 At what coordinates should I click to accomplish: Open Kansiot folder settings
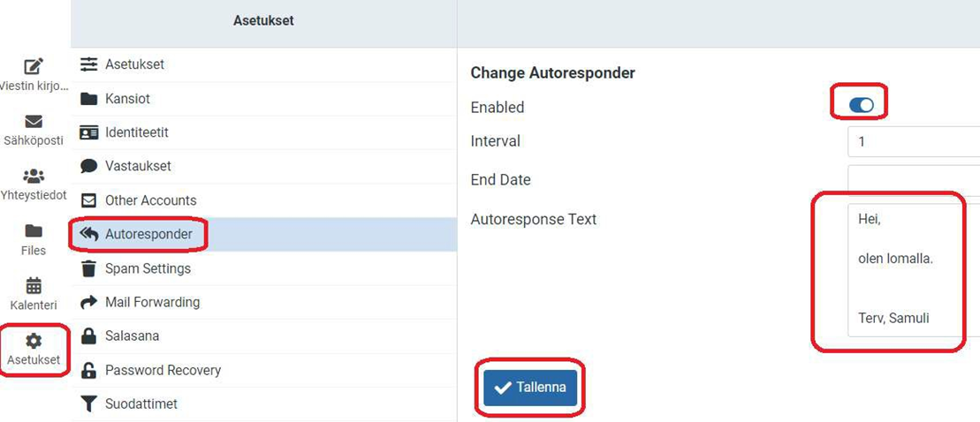[x=127, y=99]
